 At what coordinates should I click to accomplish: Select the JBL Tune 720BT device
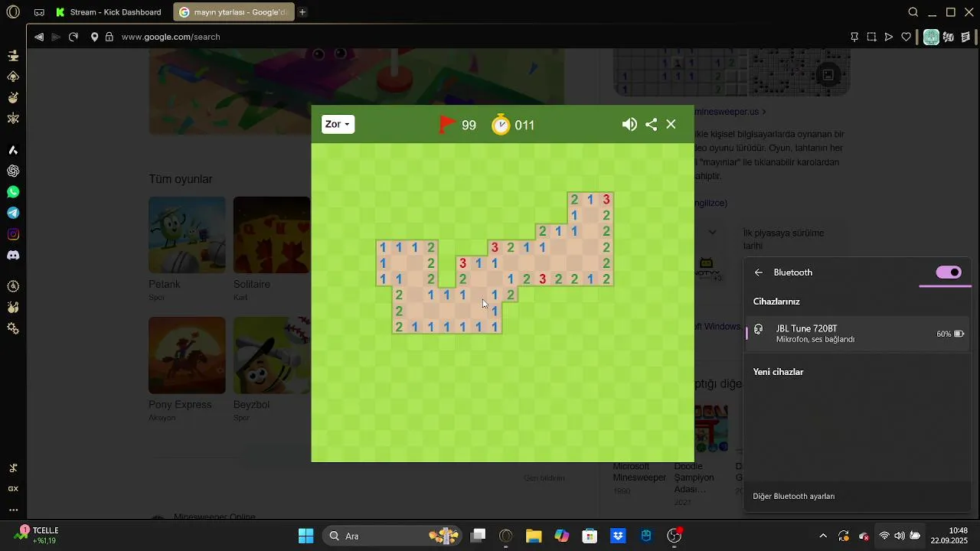857,334
